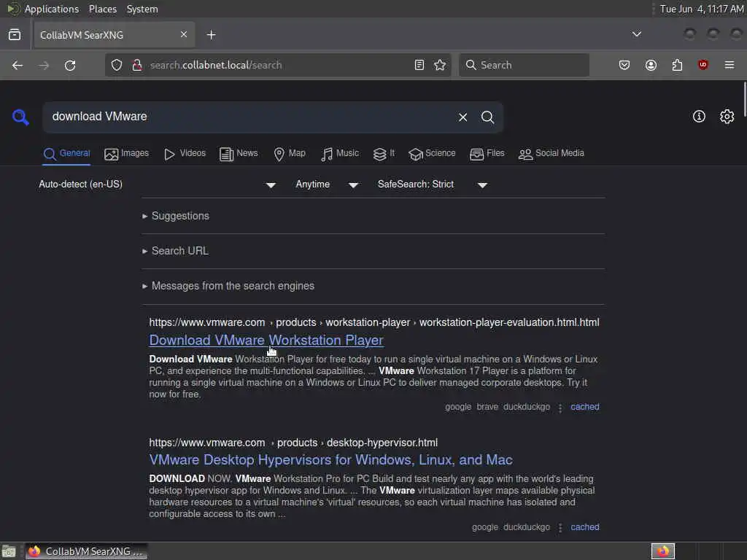The image size is (747, 560).
Task: Open the Auto-detect language dropdown
Action: click(158, 184)
